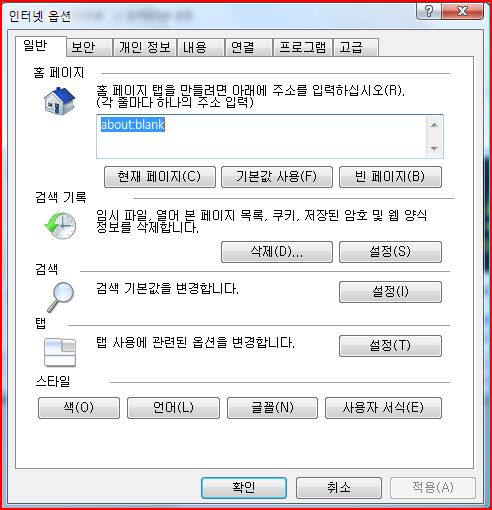The image size is (492, 510).
Task: Click home page box scroll down arrow
Action: pos(434,148)
